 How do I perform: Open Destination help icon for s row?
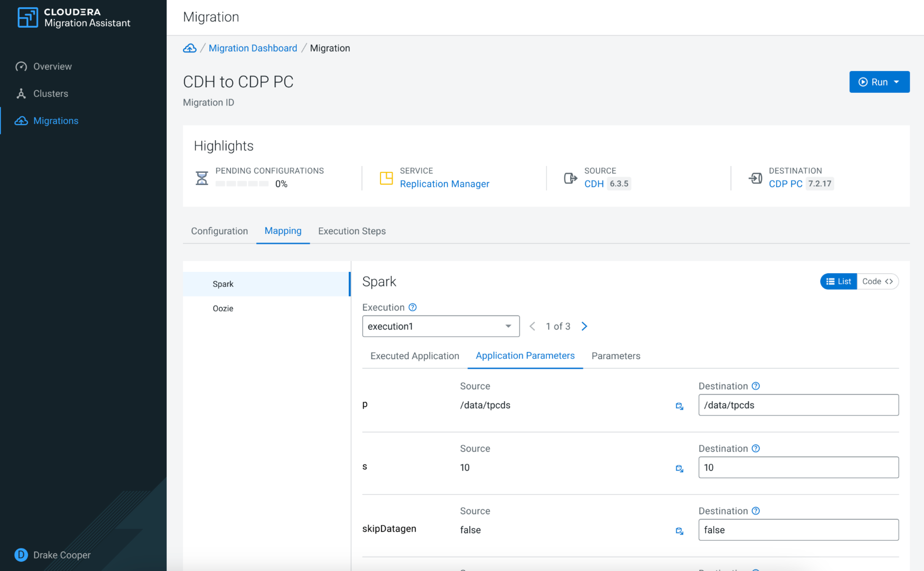756,449
